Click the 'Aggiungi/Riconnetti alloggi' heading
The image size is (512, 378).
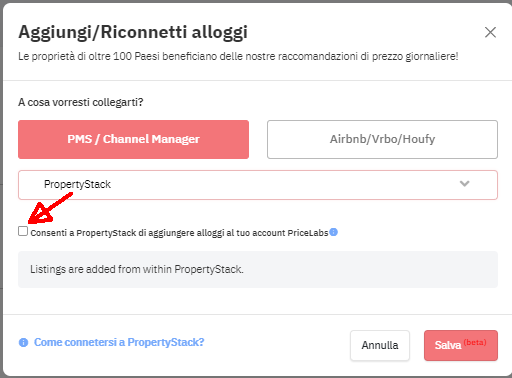click(133, 33)
